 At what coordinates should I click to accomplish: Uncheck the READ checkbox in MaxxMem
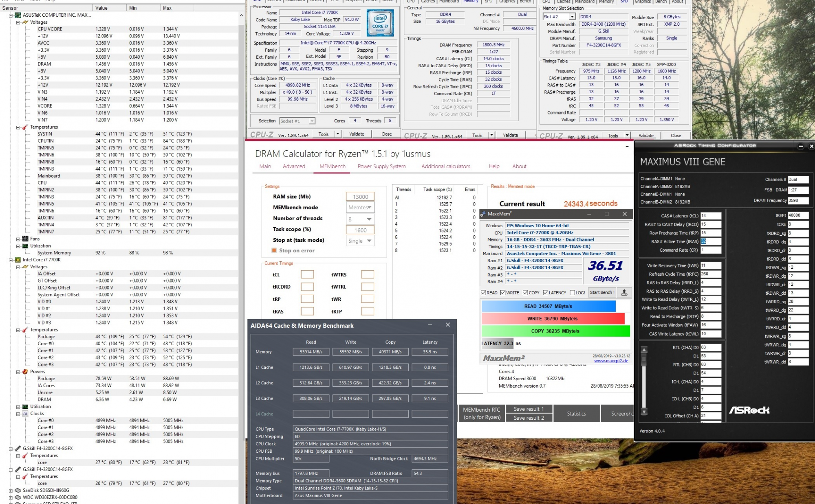tap(483, 293)
